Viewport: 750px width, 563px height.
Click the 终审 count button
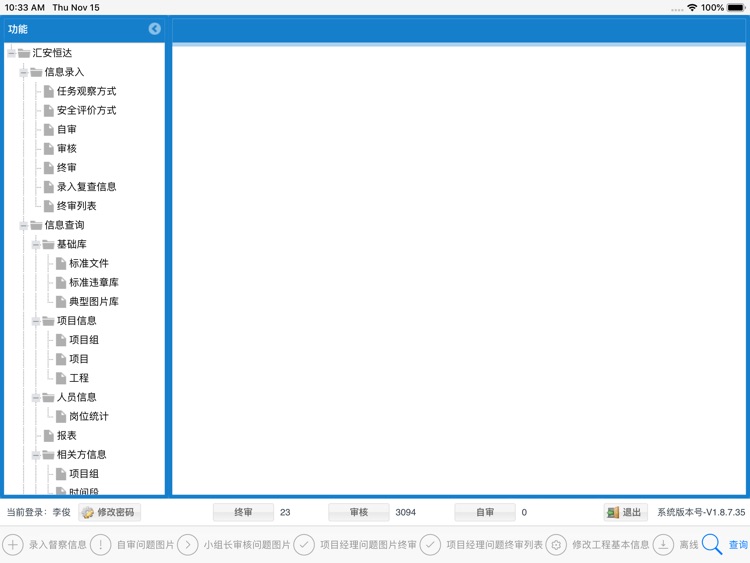tap(243, 512)
